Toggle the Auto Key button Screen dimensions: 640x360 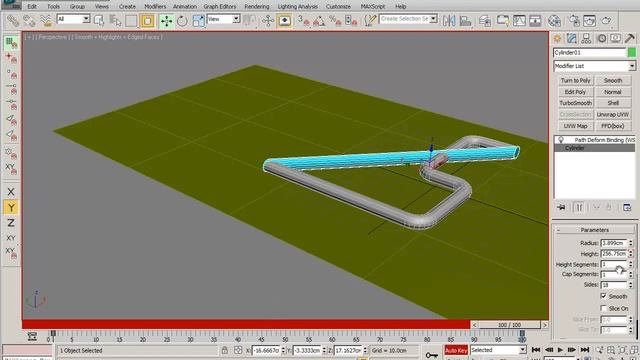pos(456,350)
